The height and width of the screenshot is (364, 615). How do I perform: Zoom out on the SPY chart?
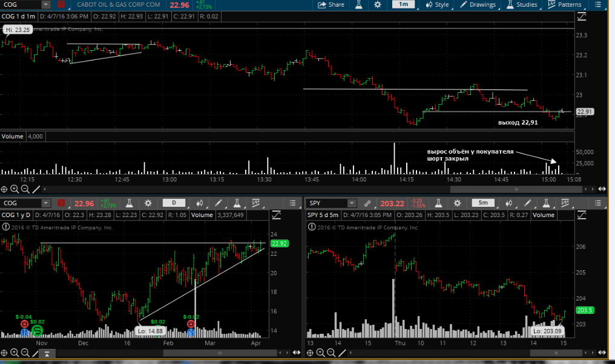tap(331, 353)
